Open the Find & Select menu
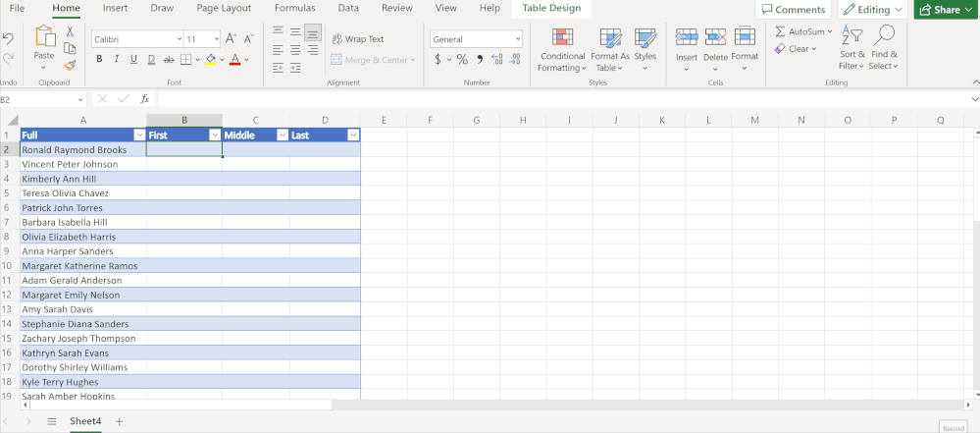980x433 pixels. (884, 48)
